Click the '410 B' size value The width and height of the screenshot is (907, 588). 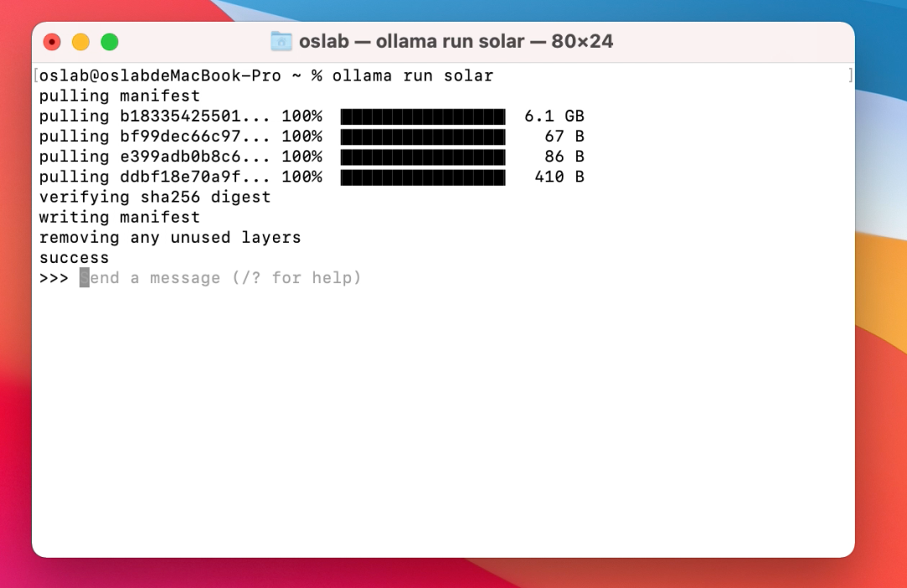click(x=559, y=177)
